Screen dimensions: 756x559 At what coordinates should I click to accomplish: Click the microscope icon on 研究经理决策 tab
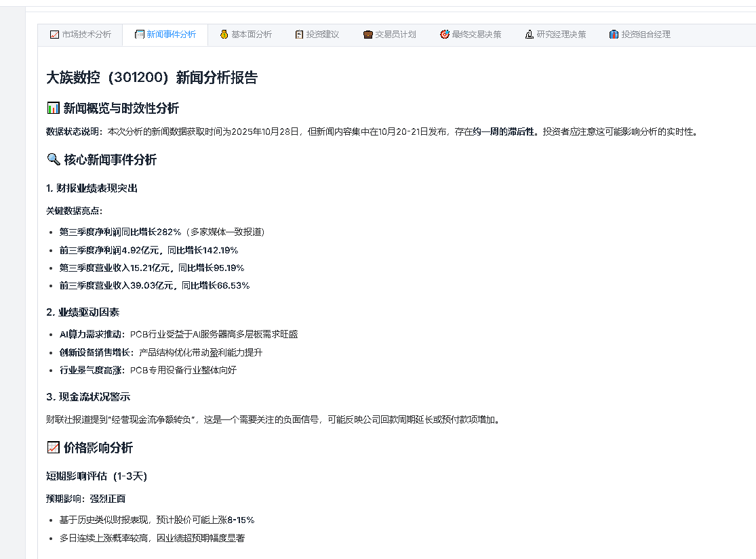pyautogui.click(x=530, y=35)
